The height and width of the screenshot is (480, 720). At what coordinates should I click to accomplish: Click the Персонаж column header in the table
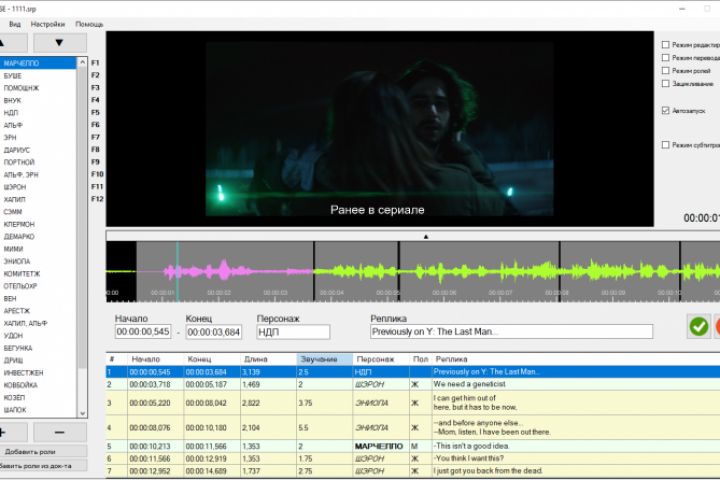[x=376, y=358]
